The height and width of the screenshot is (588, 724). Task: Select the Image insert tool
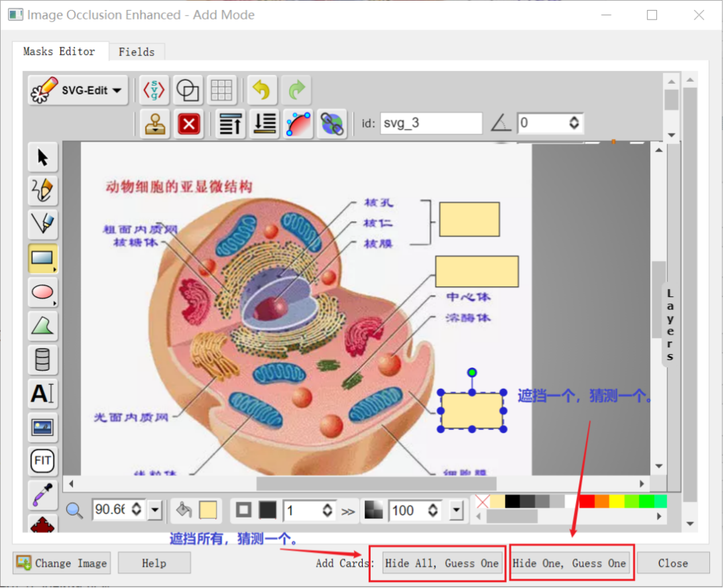coord(42,427)
